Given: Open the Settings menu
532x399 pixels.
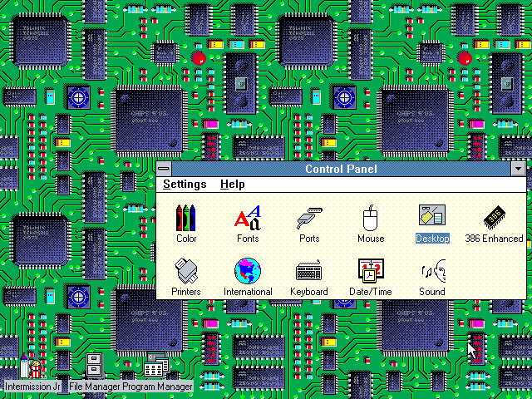Looking at the screenshot, I should pos(185,185).
